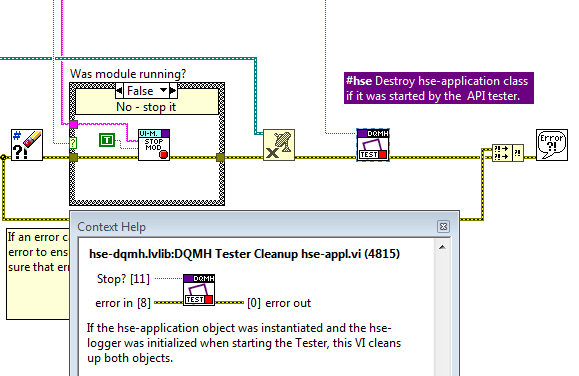Screen dimensions: 579x376
Task: Click the yellow 'If an error' comment box
Action: click(38, 274)
